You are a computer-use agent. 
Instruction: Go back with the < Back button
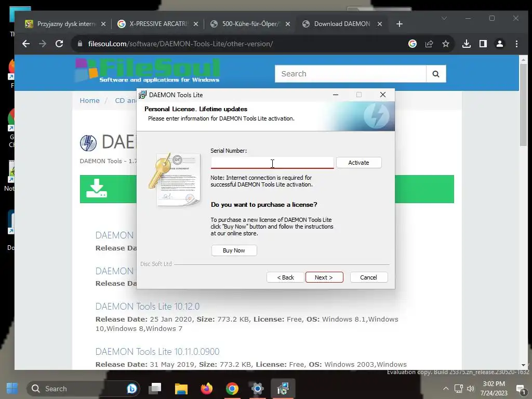pos(285,277)
